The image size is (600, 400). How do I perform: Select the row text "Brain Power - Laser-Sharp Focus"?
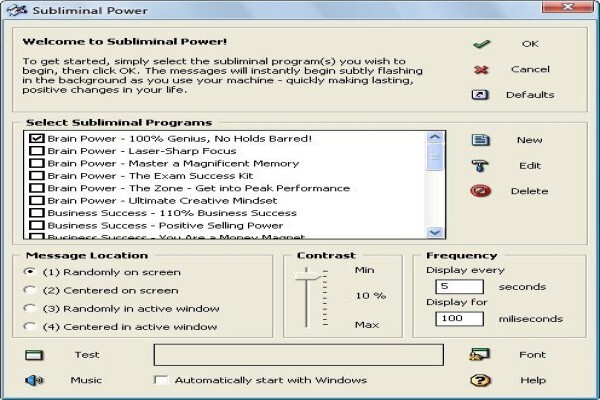click(142, 151)
